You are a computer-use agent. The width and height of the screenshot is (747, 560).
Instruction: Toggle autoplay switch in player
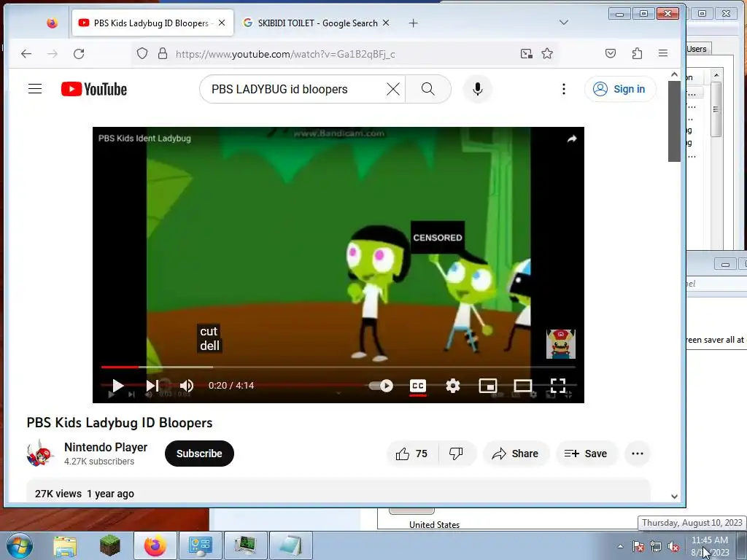coord(381,386)
